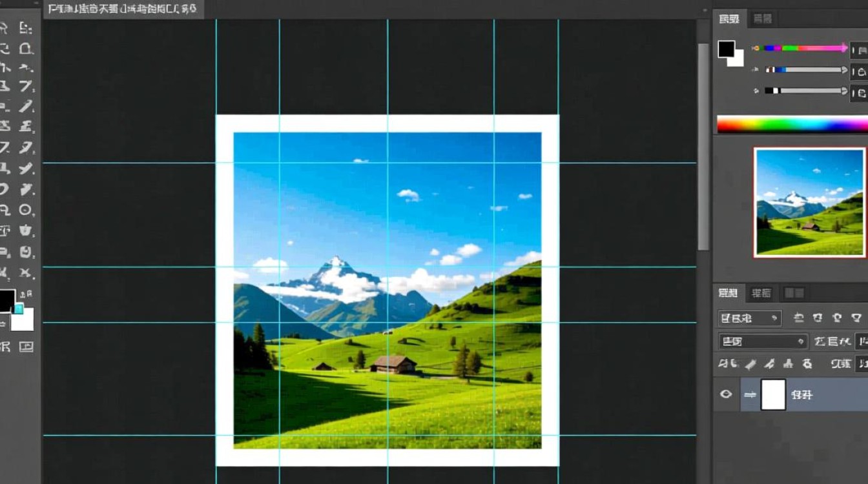The height and width of the screenshot is (484, 868).
Task: Click the last filter icon in the Layers filter row
Action: coord(856,318)
